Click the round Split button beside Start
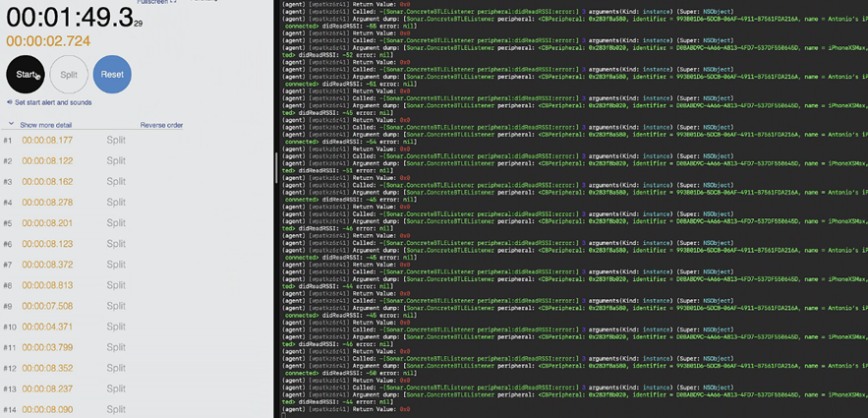The height and width of the screenshot is (418, 868). click(x=69, y=74)
